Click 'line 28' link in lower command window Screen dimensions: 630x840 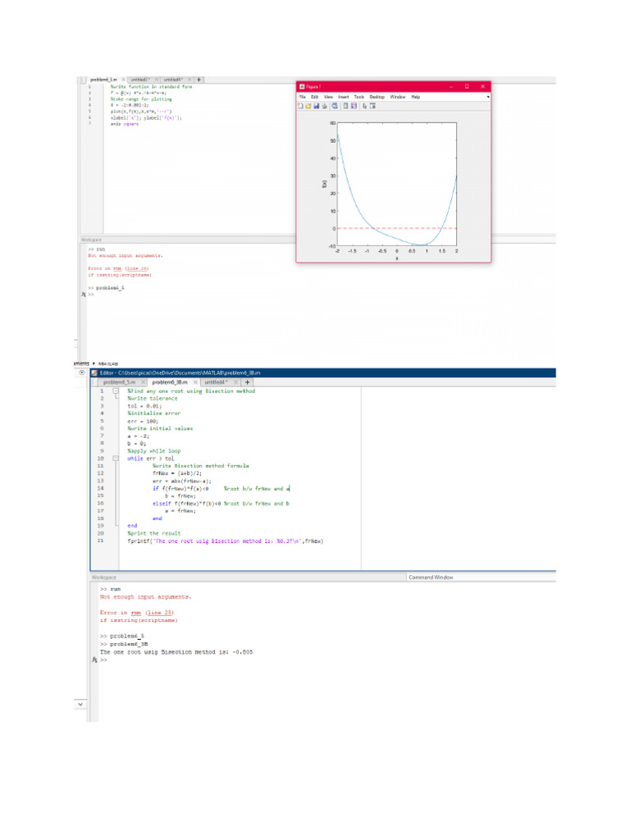pos(160,612)
